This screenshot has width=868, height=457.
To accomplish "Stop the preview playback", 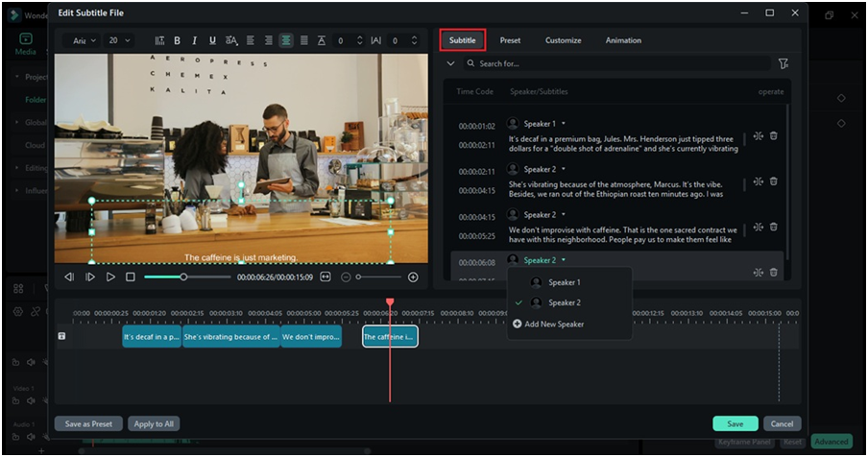I will tap(131, 277).
